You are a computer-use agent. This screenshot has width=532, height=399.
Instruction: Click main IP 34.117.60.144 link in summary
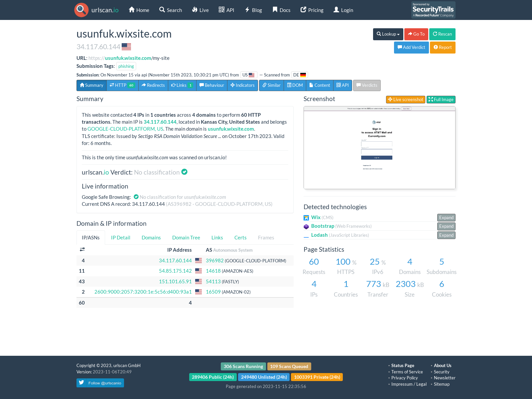click(160, 122)
